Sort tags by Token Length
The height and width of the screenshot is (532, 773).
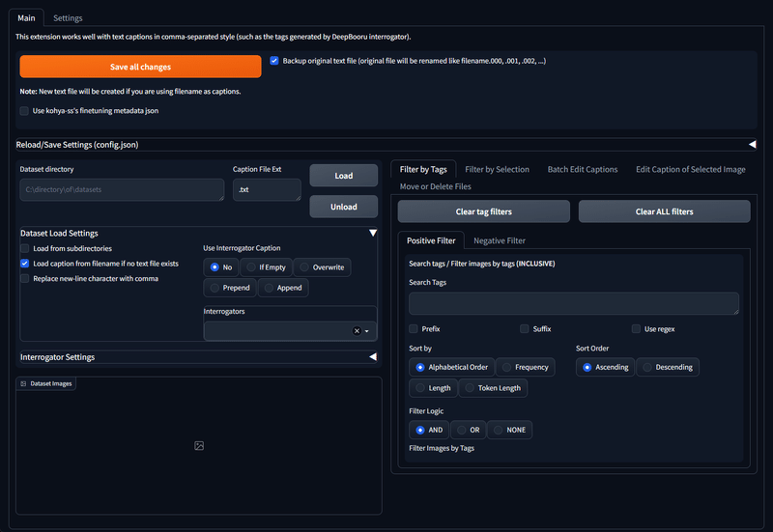pyautogui.click(x=493, y=388)
